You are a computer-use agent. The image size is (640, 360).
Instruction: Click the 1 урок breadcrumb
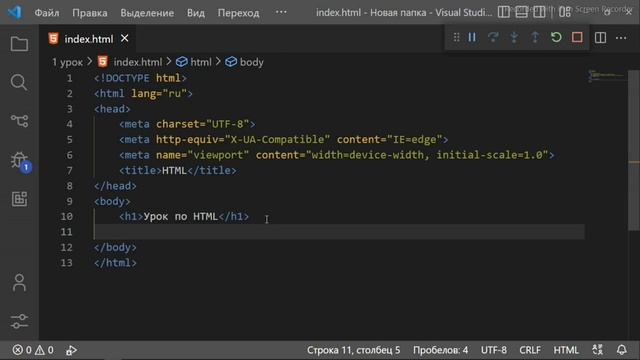67,62
